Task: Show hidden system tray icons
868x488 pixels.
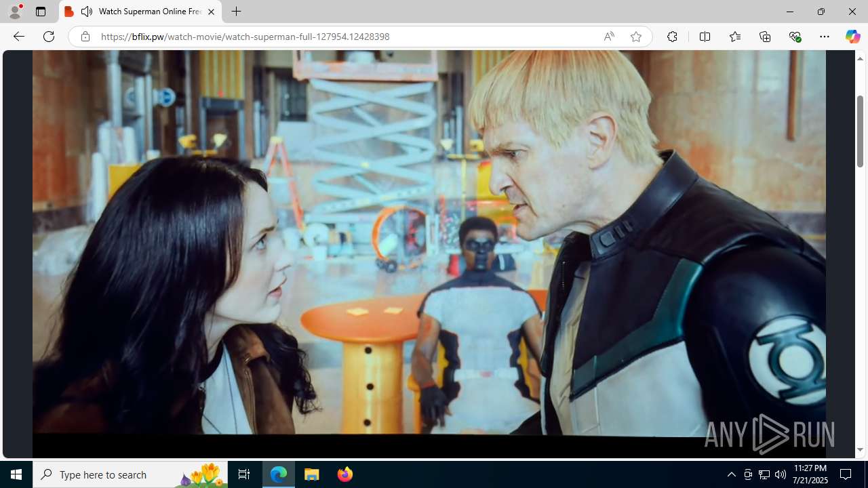Action: point(731,474)
